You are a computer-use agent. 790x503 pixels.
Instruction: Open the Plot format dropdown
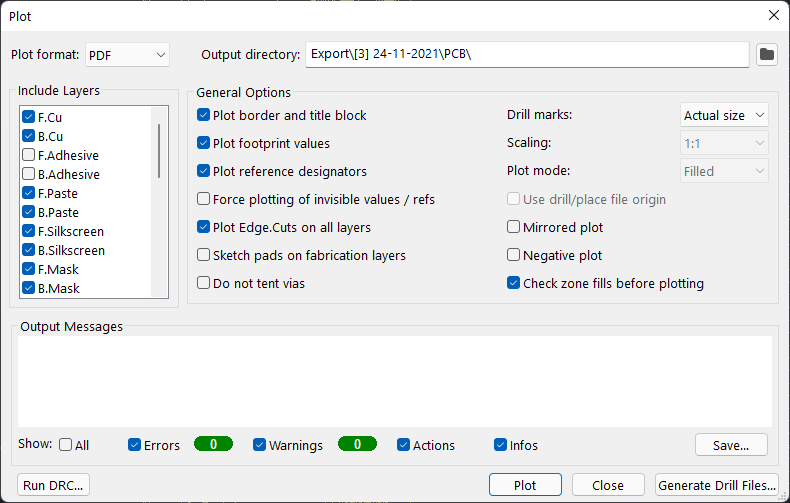[x=127, y=55]
